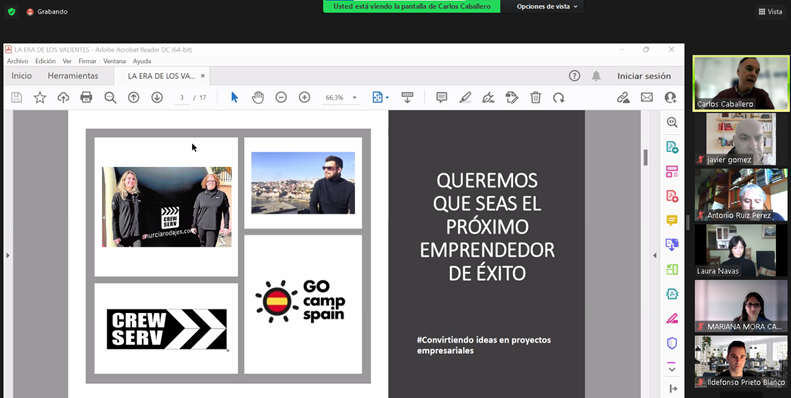Click the teal PDF convert icon in right pane
Screen dimensions: 791x398
(x=672, y=294)
